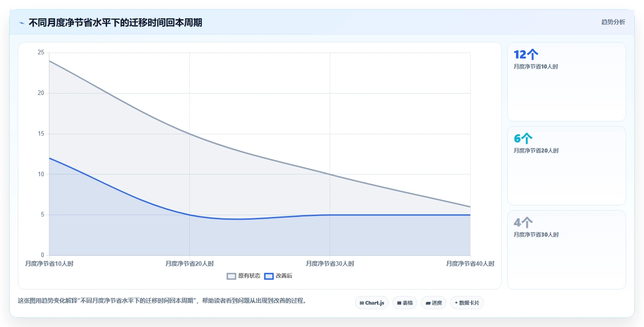Click the card caption 月度净节省30人时 under 4个
This screenshot has width=644, height=327.
click(536, 235)
